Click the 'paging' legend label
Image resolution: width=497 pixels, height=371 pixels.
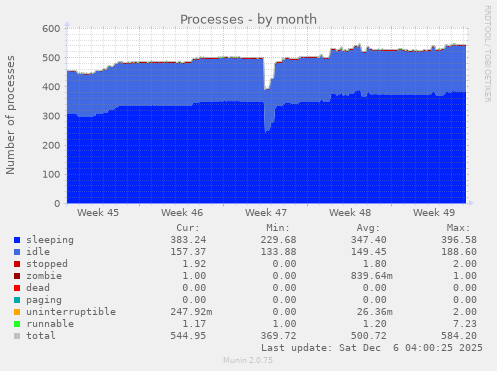point(44,300)
